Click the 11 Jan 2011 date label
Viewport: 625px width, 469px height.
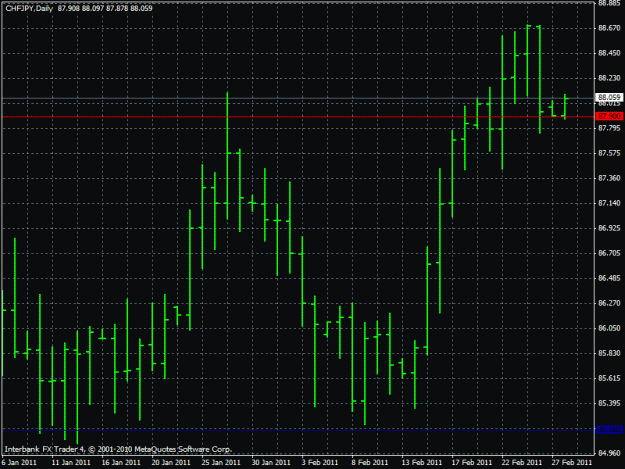point(71,462)
